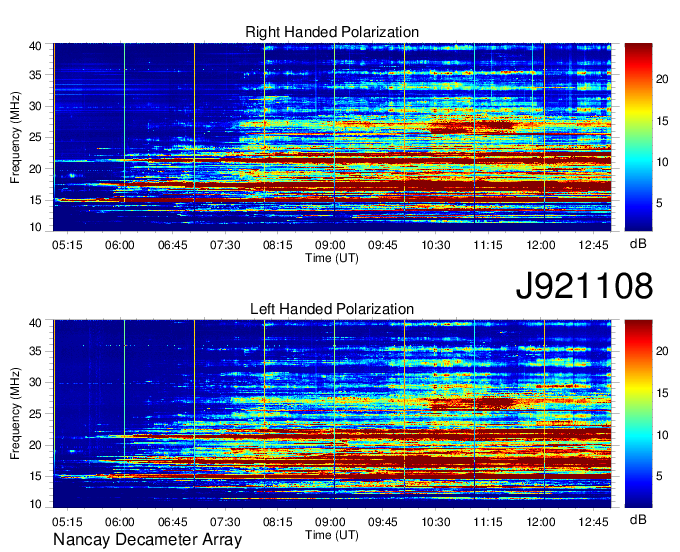Click 40 MHz tick of left-handed plot
Image resolution: width=680 pixels, height=552 pixels.
pyautogui.click(x=35, y=323)
